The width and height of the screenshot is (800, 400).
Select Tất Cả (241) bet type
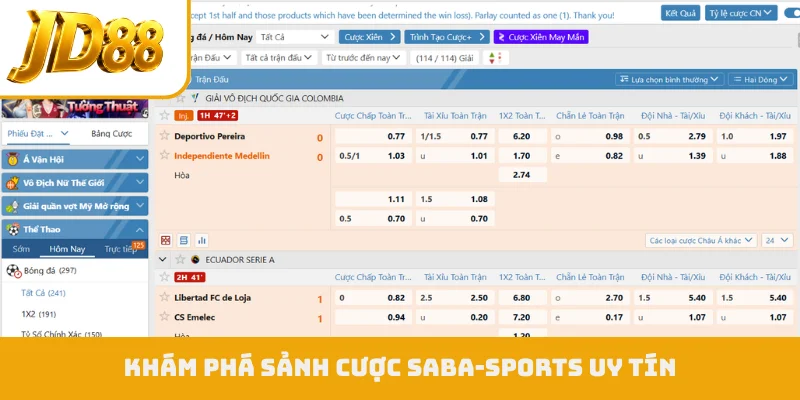point(43,293)
